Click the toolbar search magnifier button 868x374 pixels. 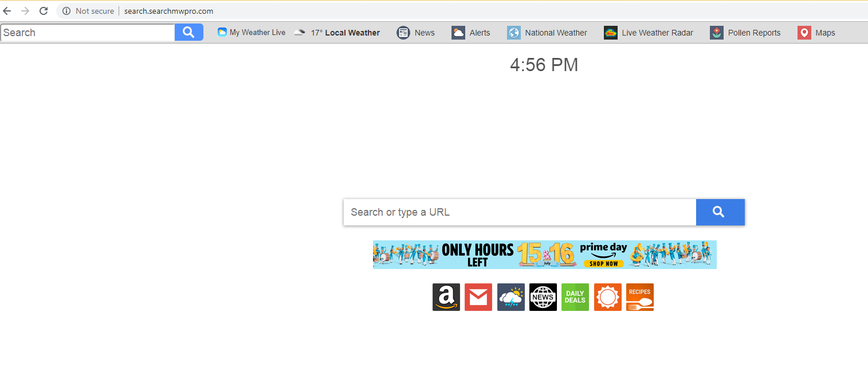click(189, 33)
